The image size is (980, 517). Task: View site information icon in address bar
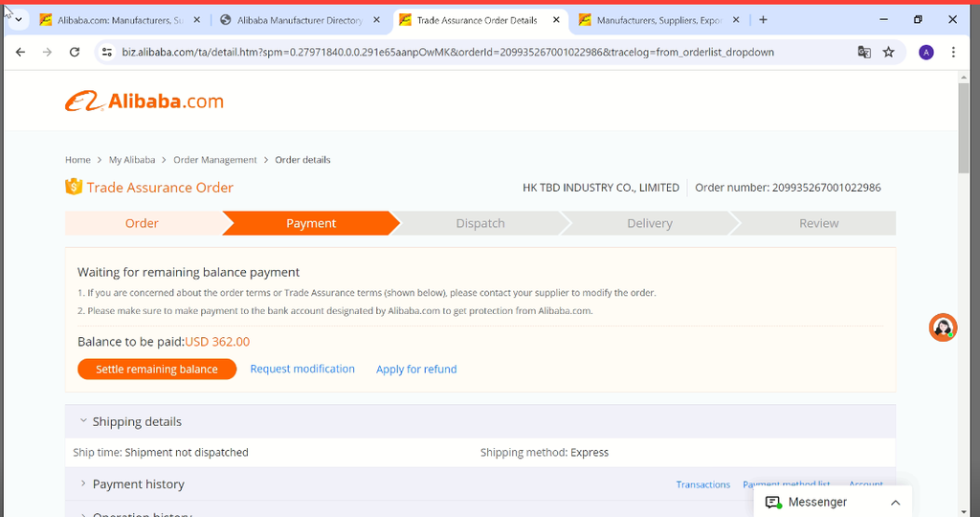(107, 52)
